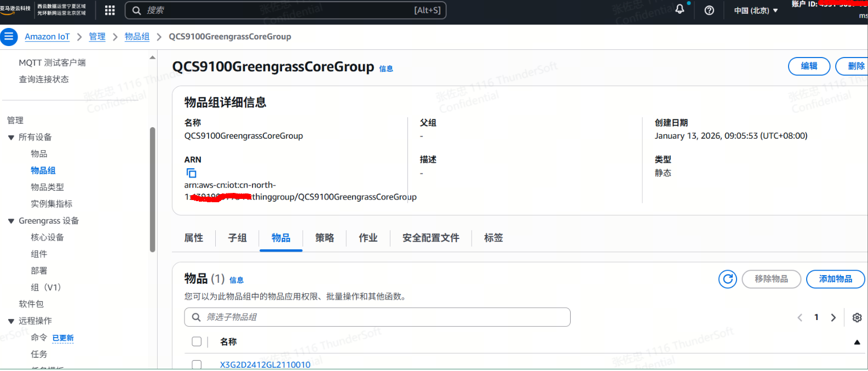Click the 添加物品 button

pyautogui.click(x=836, y=279)
